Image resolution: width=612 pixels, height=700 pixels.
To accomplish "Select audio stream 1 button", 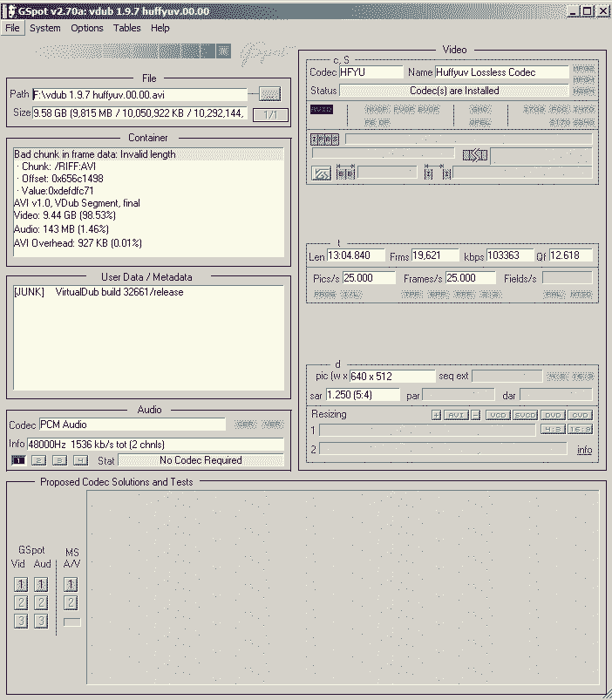I will [x=18, y=460].
